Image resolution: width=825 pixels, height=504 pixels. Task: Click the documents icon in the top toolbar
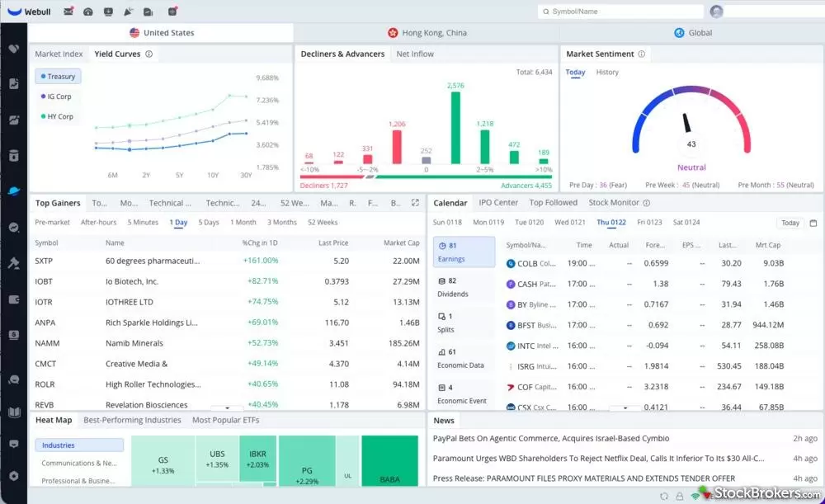click(x=149, y=11)
